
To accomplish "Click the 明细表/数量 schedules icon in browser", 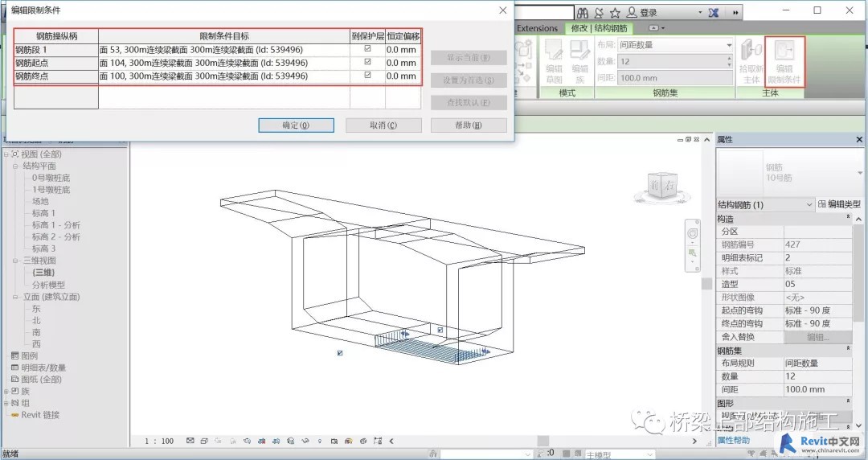I will pos(15,368).
